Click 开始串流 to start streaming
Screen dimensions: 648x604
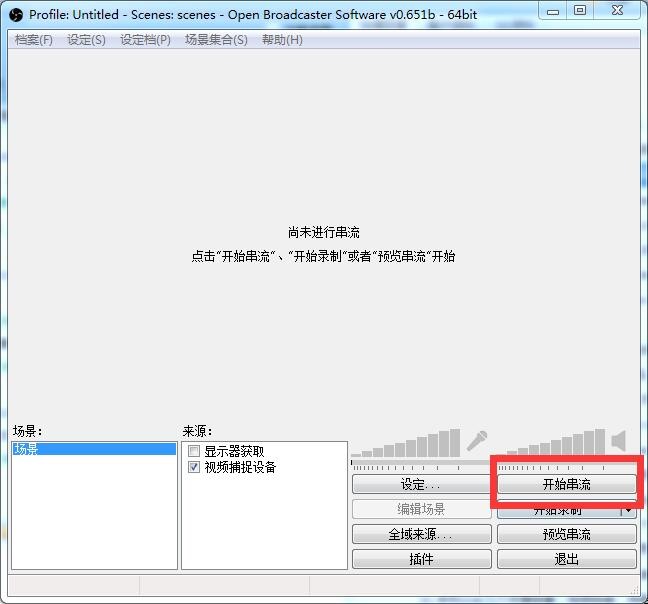click(566, 484)
